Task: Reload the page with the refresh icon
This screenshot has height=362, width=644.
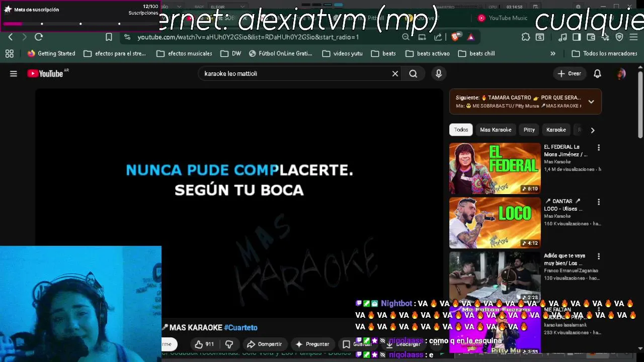Action: (39, 37)
